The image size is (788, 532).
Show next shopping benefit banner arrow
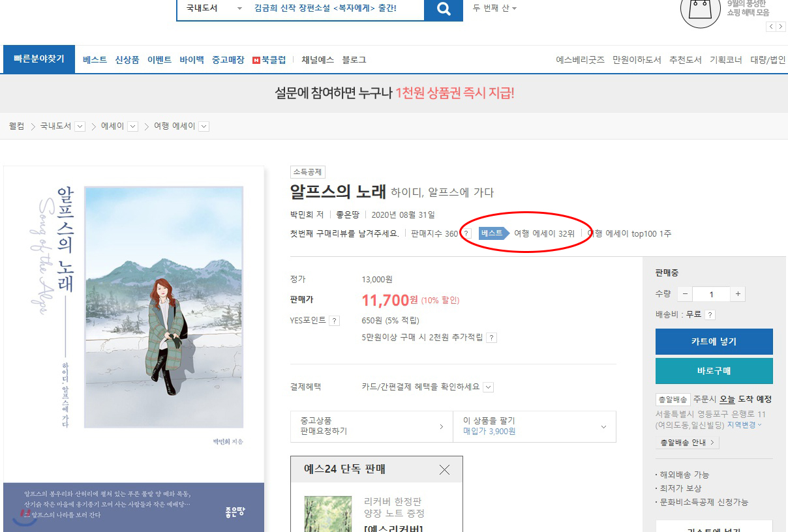(x=780, y=26)
